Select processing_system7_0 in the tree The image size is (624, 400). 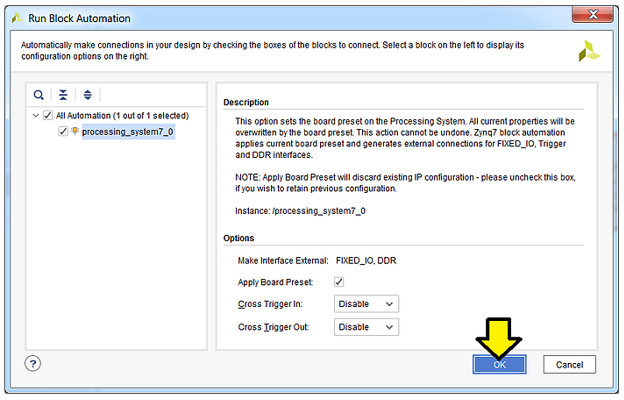point(127,131)
